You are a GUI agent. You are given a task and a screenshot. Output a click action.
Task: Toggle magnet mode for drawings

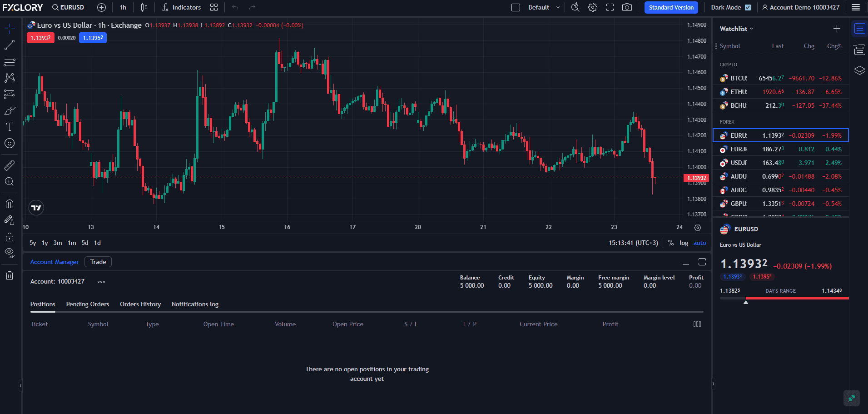10,204
